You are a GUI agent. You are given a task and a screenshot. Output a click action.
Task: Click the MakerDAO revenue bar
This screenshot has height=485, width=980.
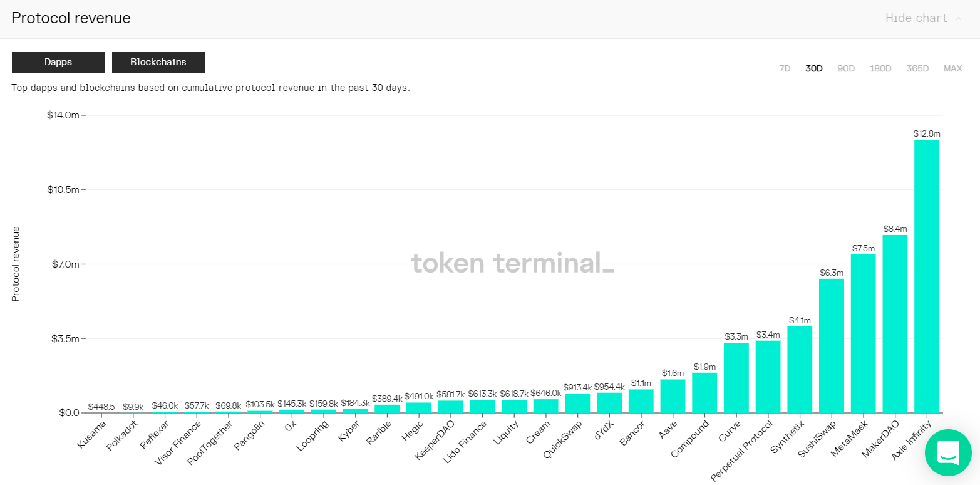pos(895,323)
